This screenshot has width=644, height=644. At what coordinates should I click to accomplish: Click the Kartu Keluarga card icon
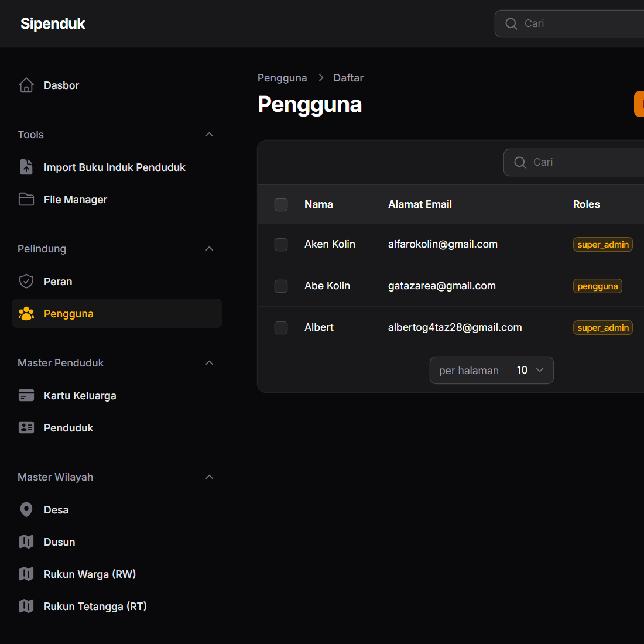pyautogui.click(x=26, y=396)
